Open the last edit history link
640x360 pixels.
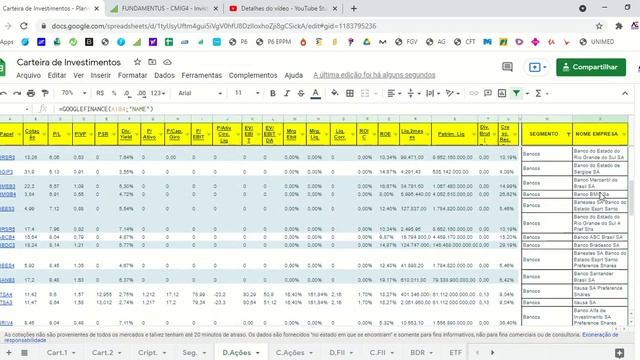pos(374,75)
